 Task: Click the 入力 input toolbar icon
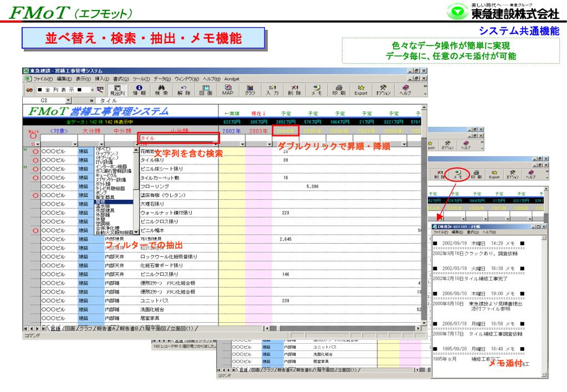pyautogui.click(x=272, y=90)
